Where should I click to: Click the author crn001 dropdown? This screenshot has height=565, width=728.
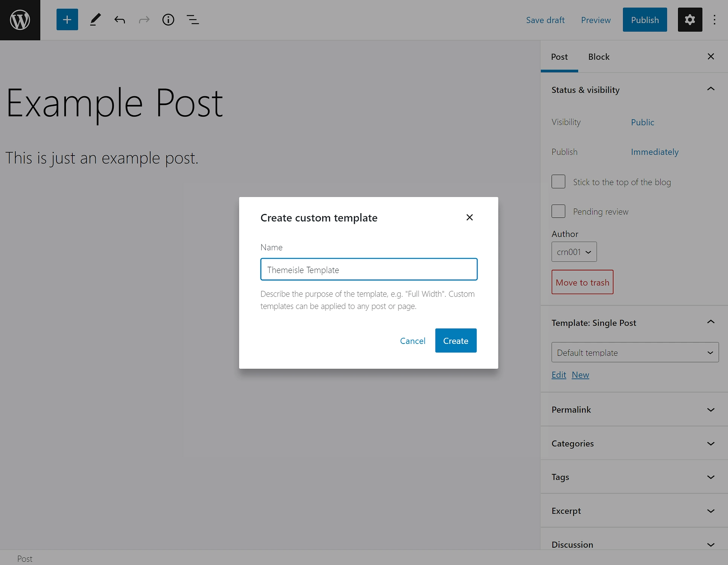574,251
